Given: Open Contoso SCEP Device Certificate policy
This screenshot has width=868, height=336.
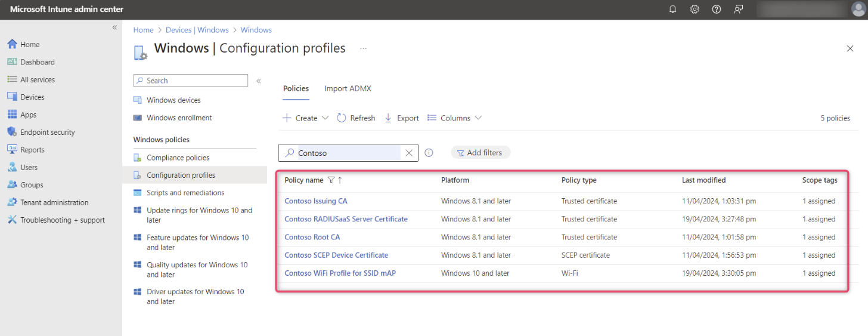Looking at the screenshot, I should 336,255.
